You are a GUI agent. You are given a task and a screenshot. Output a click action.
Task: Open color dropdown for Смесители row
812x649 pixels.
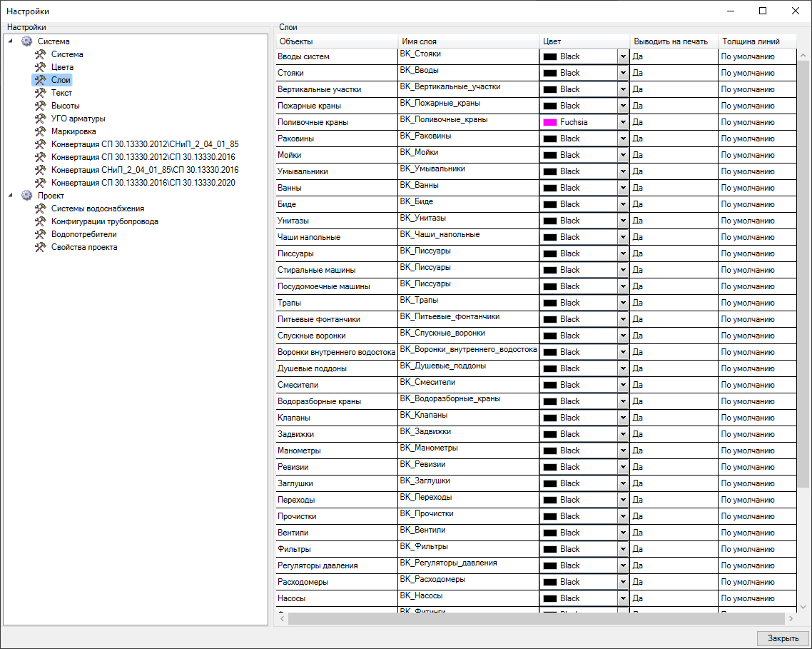pyautogui.click(x=623, y=385)
